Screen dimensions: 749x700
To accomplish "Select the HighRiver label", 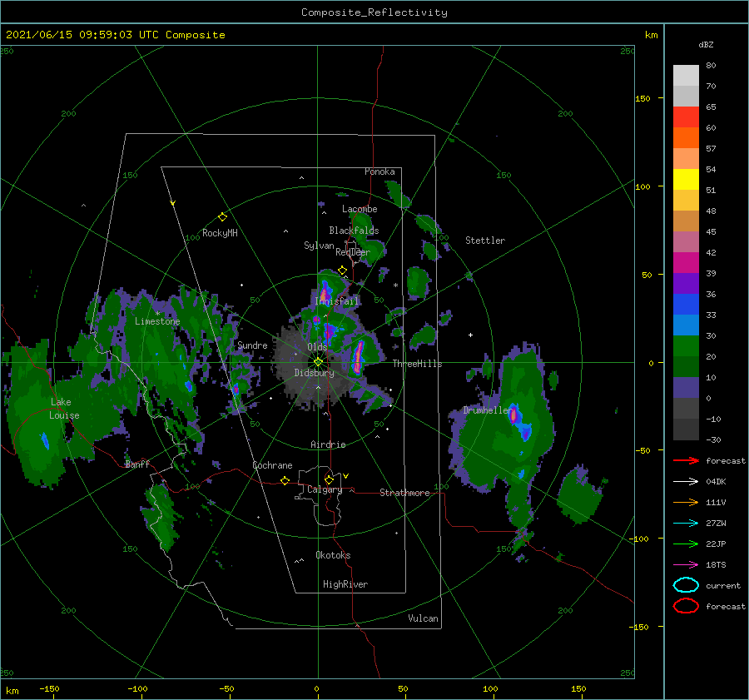I will (x=345, y=584).
